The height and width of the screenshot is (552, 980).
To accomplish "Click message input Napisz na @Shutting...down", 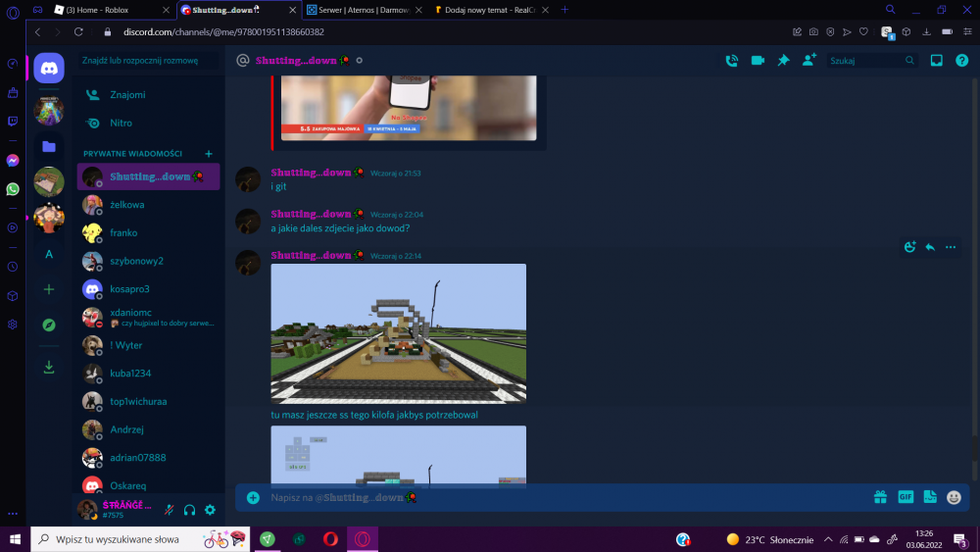I will tap(563, 498).
